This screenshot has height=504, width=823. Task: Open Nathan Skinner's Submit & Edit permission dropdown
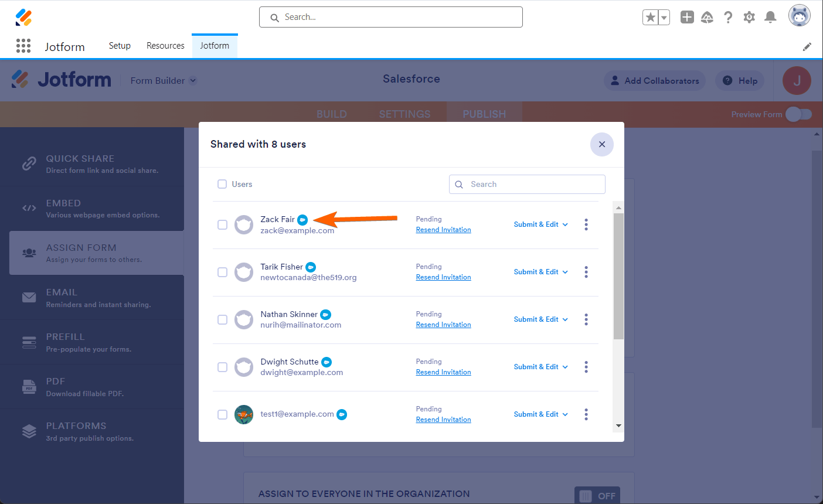click(x=540, y=319)
